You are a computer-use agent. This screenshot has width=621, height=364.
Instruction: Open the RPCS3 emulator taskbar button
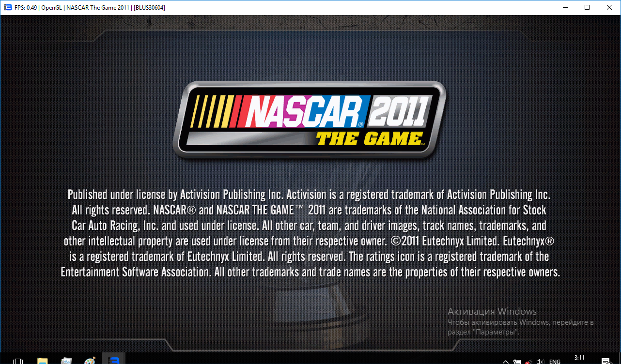pyautogui.click(x=114, y=360)
